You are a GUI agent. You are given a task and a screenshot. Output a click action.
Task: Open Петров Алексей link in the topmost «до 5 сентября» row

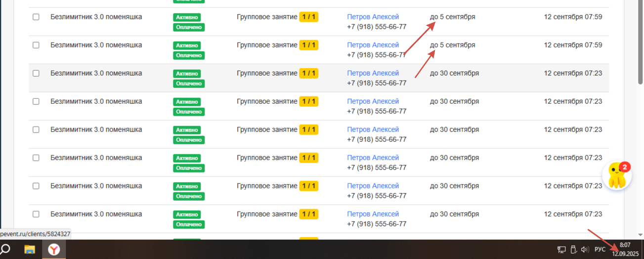click(x=373, y=17)
